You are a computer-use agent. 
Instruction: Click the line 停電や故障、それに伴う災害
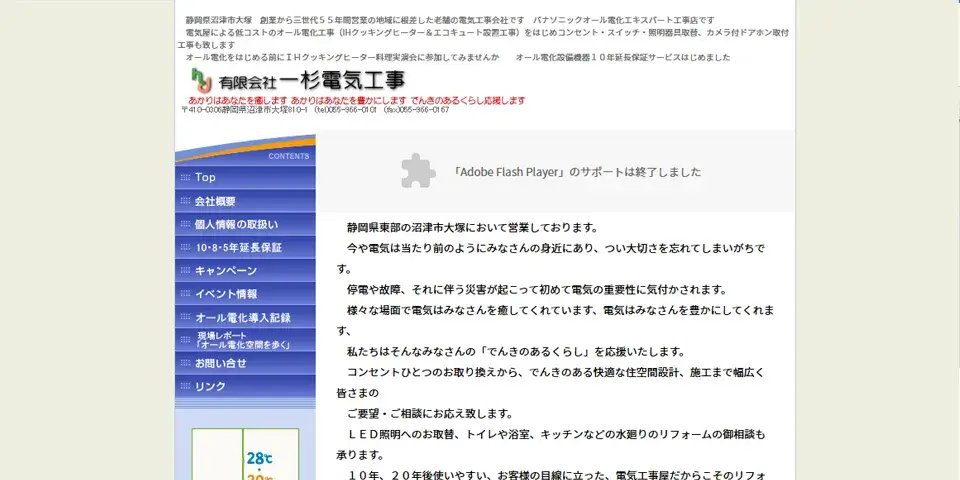537,290
